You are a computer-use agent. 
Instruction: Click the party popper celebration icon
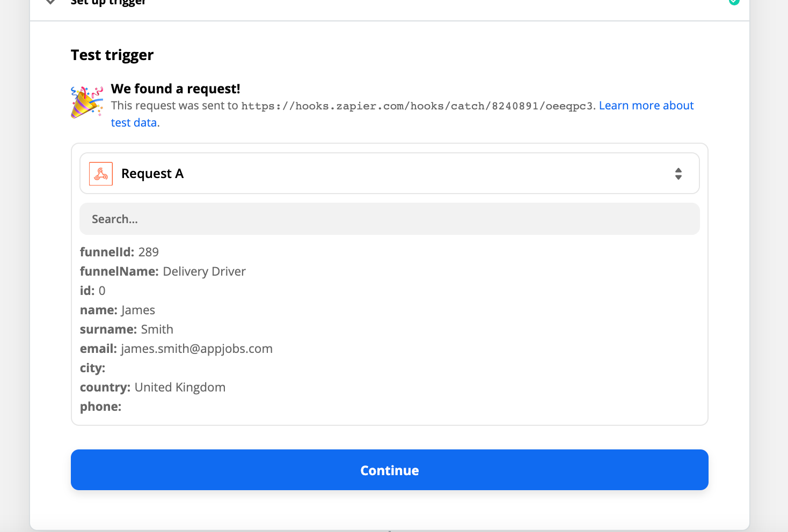tap(87, 102)
